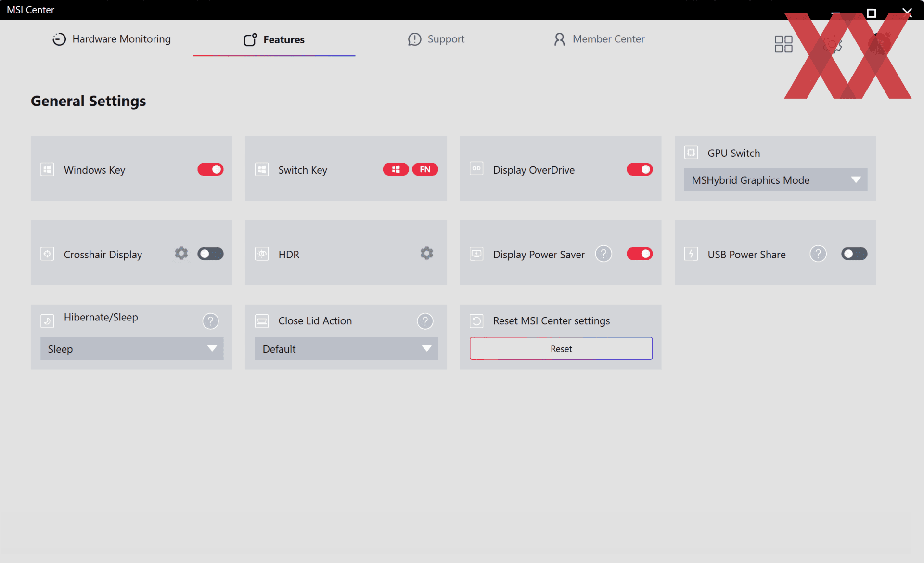
Task: Expand the Hibernate/Sleep dropdown
Action: coord(132,348)
